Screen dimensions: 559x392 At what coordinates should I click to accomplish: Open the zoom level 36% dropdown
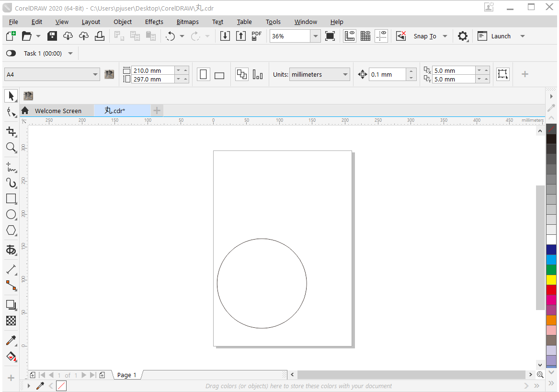315,36
